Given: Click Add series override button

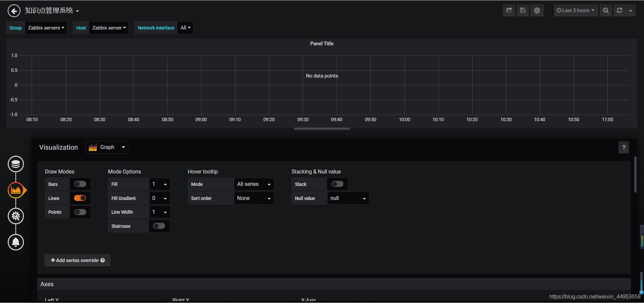Looking at the screenshot, I should [x=77, y=260].
